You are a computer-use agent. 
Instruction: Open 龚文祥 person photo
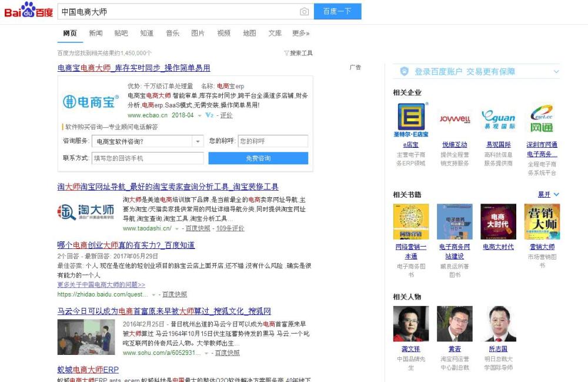(411, 324)
